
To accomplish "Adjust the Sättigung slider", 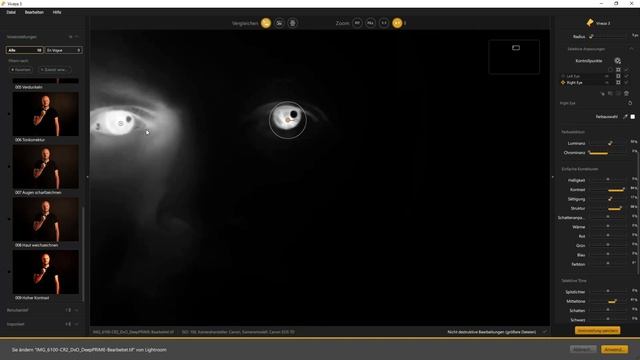I will coord(607,199).
